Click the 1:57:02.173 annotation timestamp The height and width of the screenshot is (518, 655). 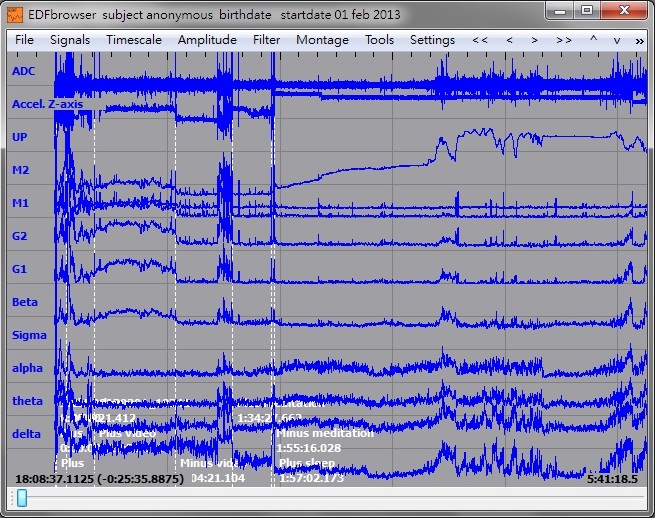311,478
